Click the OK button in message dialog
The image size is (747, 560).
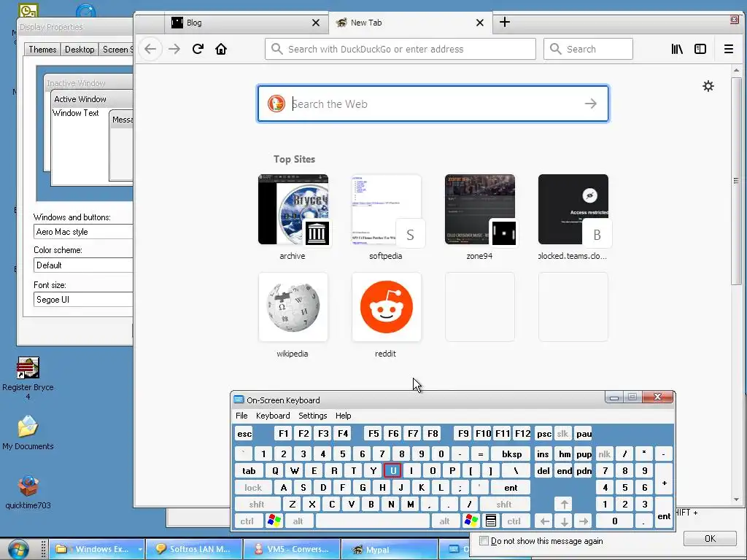pyautogui.click(x=710, y=539)
